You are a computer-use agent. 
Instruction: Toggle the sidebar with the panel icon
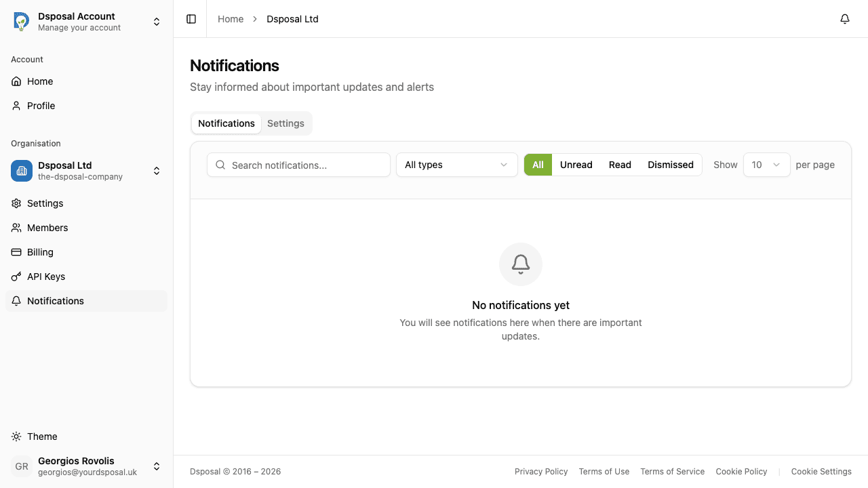pos(191,19)
